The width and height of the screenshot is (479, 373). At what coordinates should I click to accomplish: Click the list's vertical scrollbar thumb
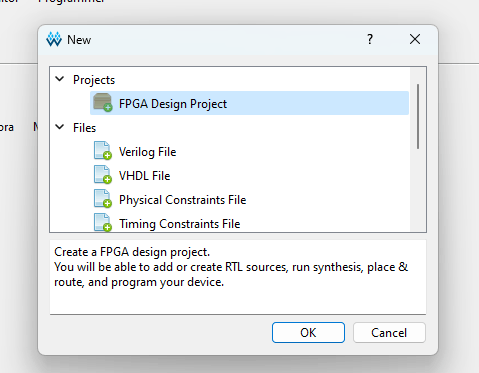pos(418,117)
